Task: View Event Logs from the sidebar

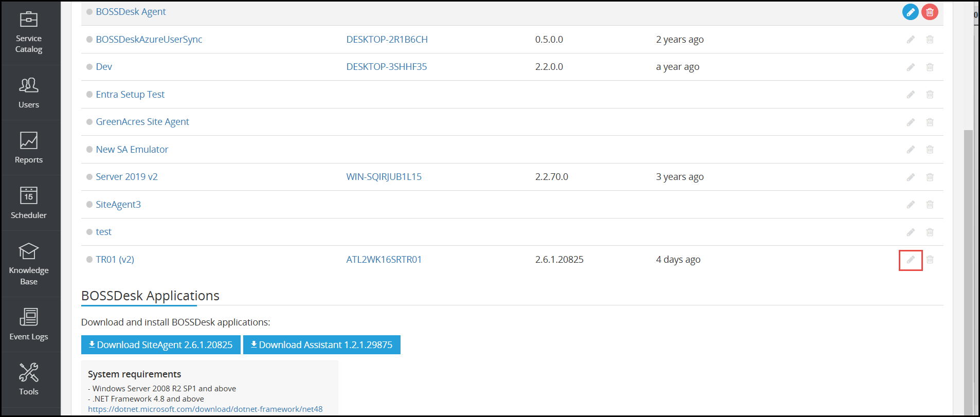Action: point(29,324)
